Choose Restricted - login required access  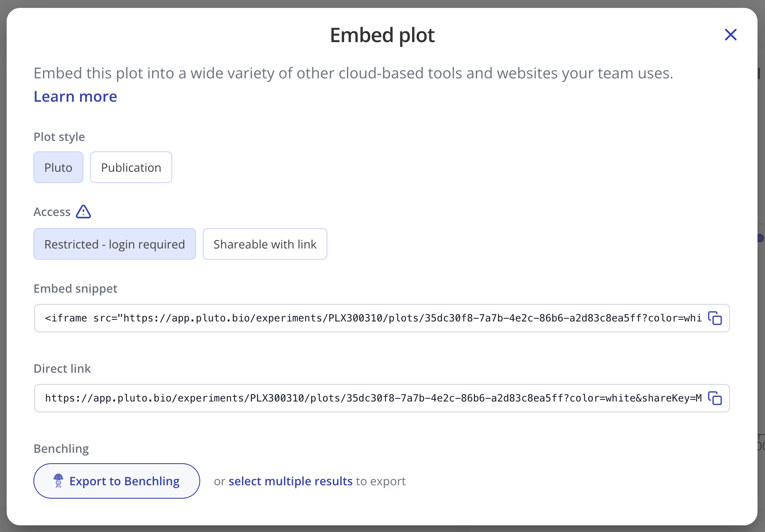(114, 244)
